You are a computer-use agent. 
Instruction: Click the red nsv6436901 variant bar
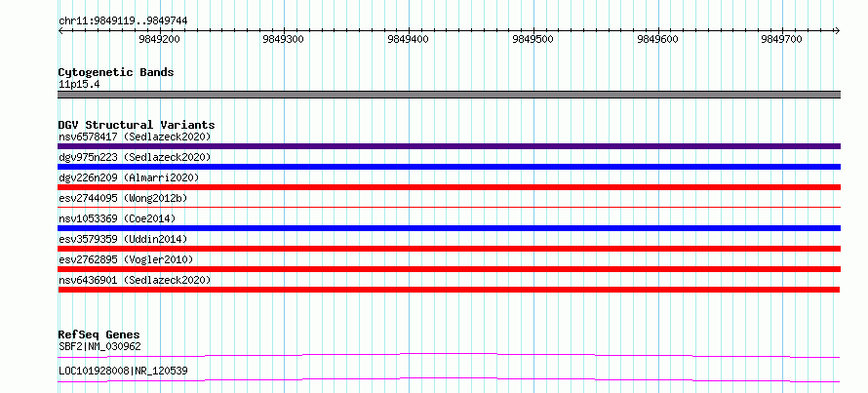click(x=449, y=290)
